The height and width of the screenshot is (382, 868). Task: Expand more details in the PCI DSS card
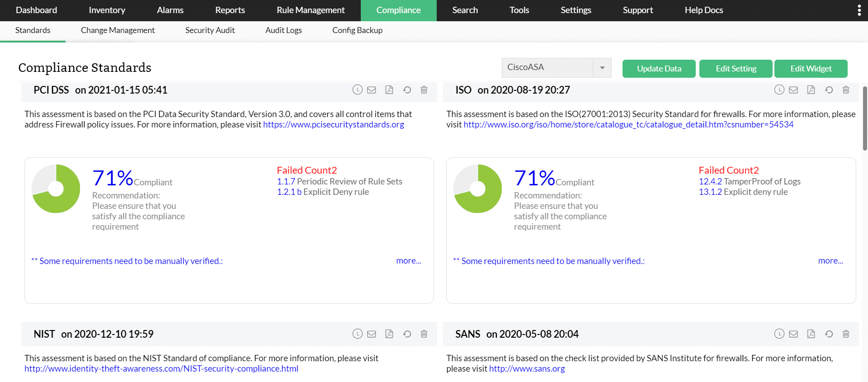[x=409, y=261]
